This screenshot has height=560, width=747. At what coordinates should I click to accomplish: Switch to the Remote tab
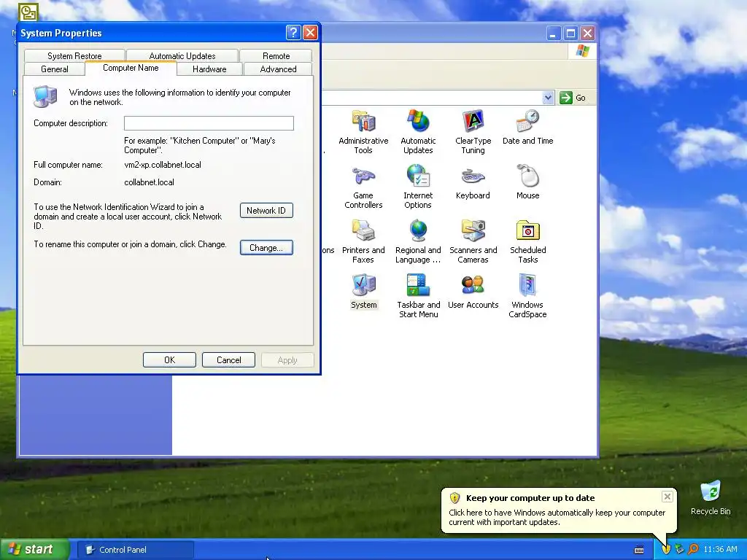click(x=276, y=55)
